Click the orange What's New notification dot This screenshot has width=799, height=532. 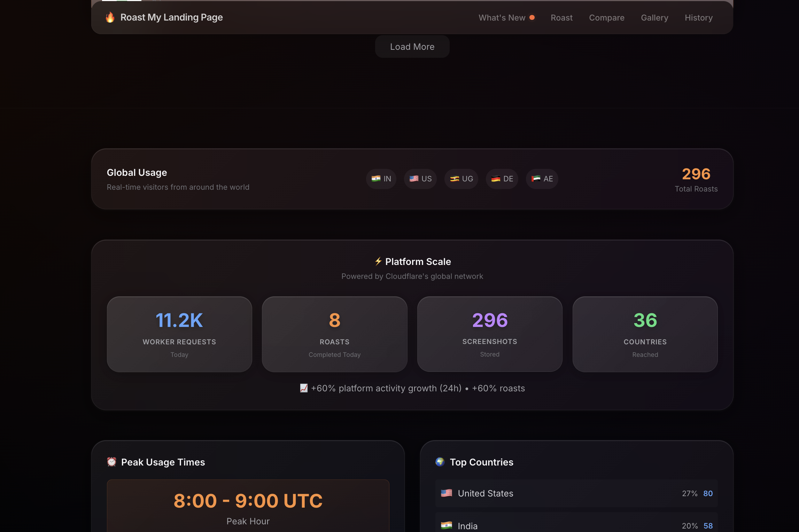click(x=532, y=17)
